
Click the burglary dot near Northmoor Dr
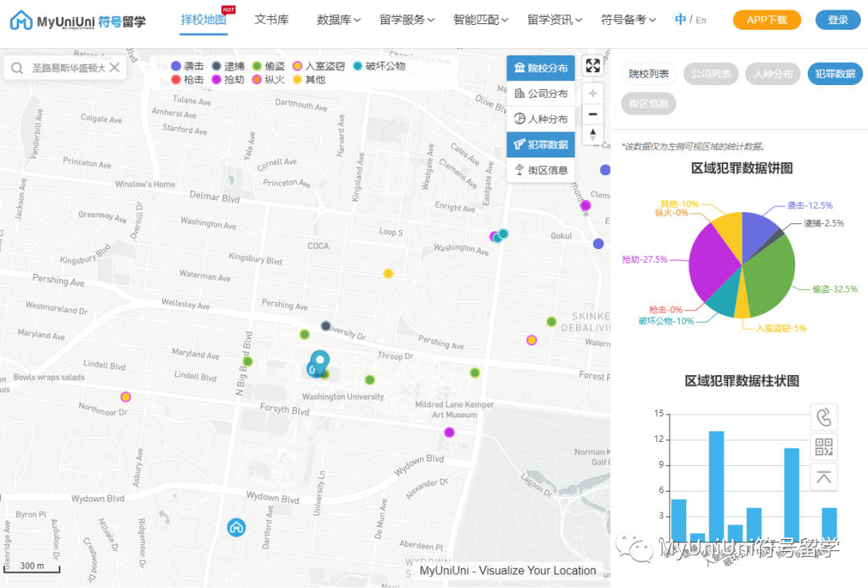coord(125,397)
